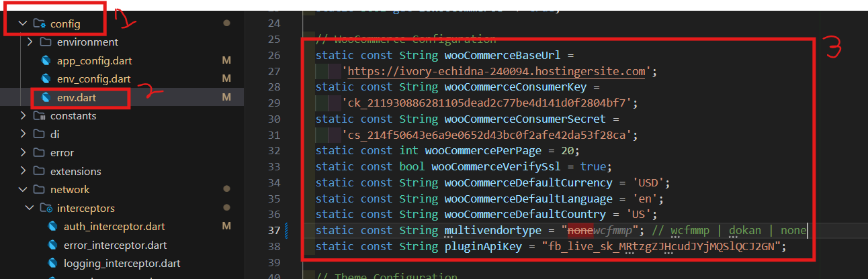
Task: Click the Dart icon beside app_config.dart
Action: click(x=46, y=60)
